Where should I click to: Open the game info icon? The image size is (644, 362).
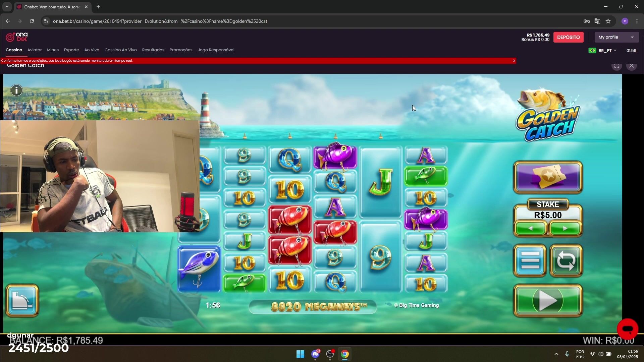(16, 90)
